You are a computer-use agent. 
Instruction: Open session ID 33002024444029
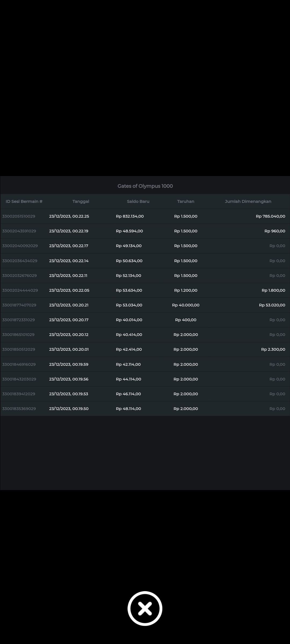20,290
